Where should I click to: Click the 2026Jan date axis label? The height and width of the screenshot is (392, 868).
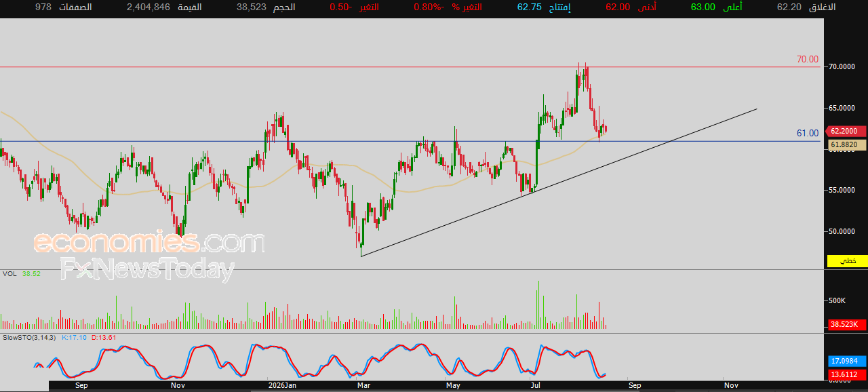(x=281, y=385)
